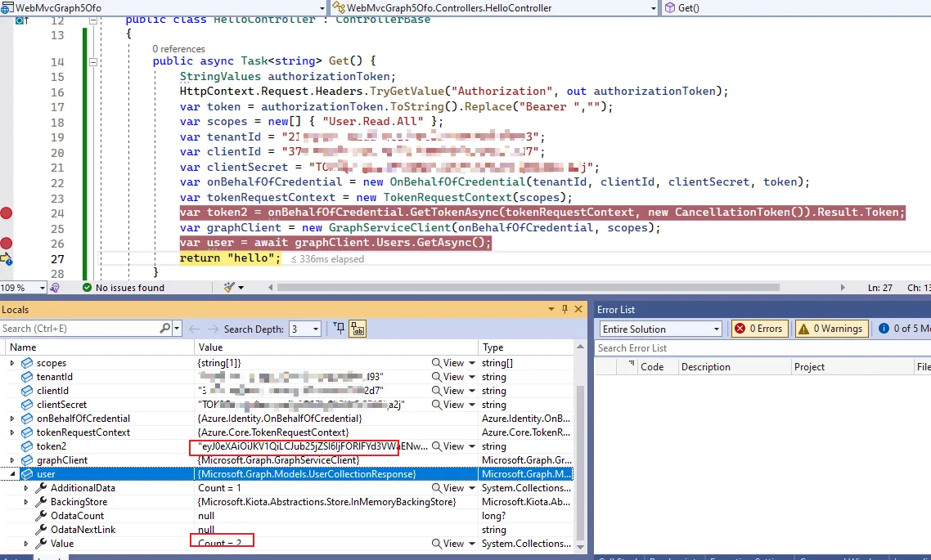
Task: Collapse the HelloController class outlining on line 12
Action: [x=93, y=20]
